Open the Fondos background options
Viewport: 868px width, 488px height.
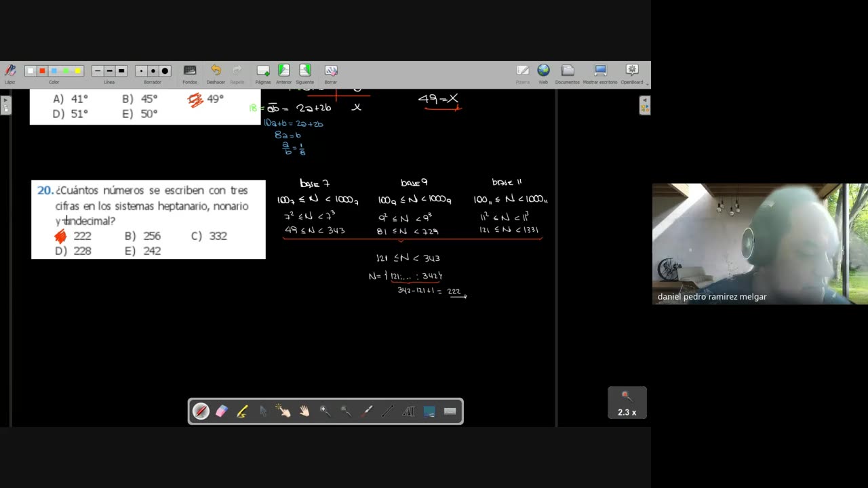click(x=190, y=73)
